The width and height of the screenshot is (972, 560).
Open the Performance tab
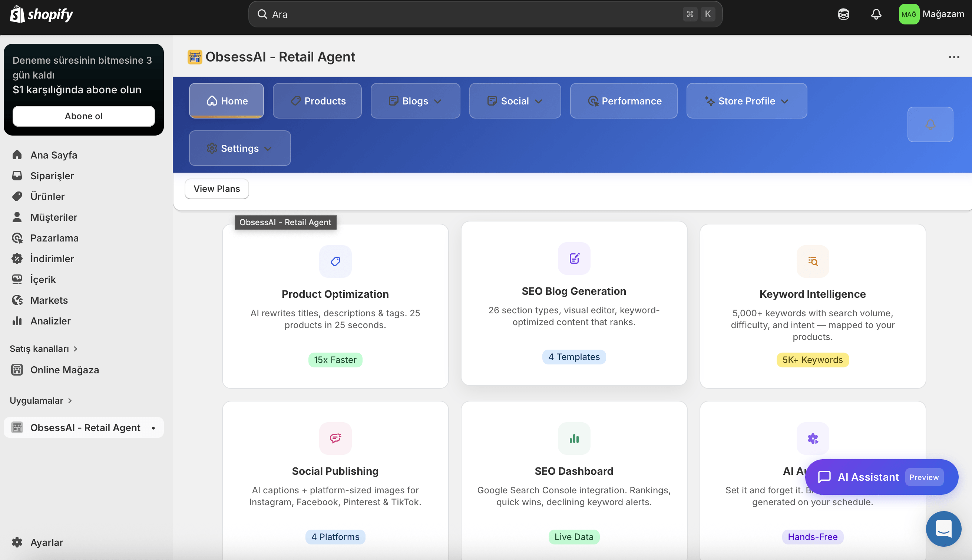623,101
